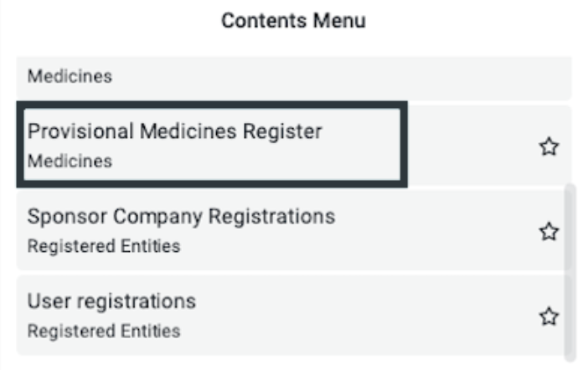Click the highlighted Provisional Medicines Register box
Screen dimensions: 588x370
(x=212, y=144)
